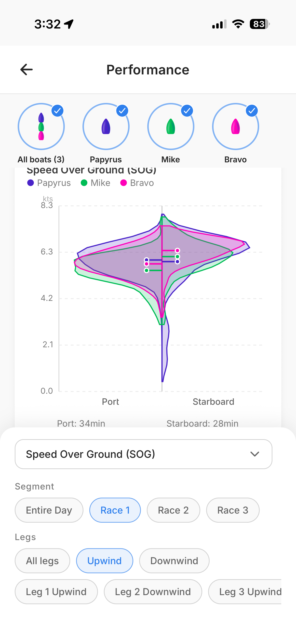Select the All boats (3) icon
The height and width of the screenshot is (644, 296).
pos(41,127)
